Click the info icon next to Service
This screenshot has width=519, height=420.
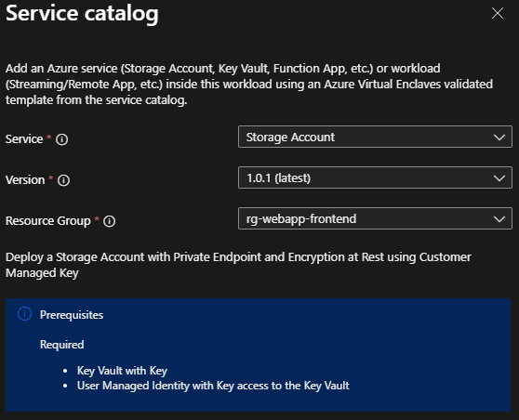tap(62, 139)
